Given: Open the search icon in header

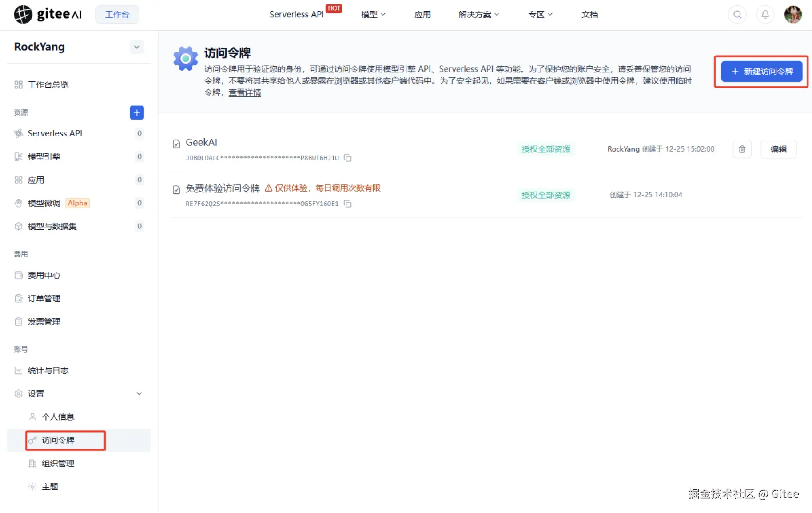Looking at the screenshot, I should coord(737,15).
